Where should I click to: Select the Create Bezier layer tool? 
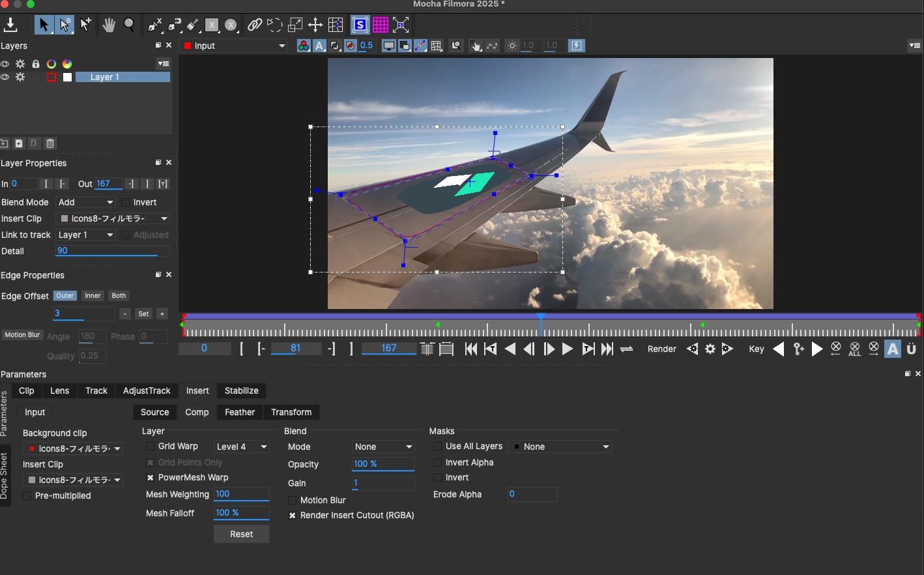175,25
